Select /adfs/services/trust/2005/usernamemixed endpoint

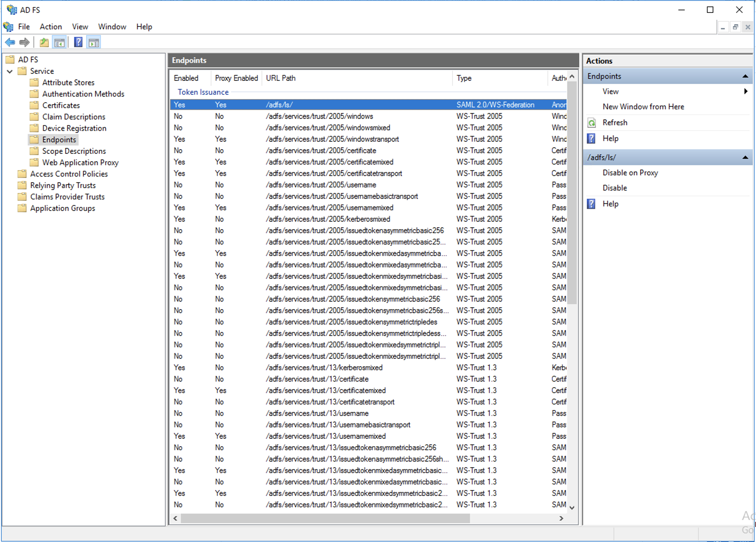pos(368,208)
